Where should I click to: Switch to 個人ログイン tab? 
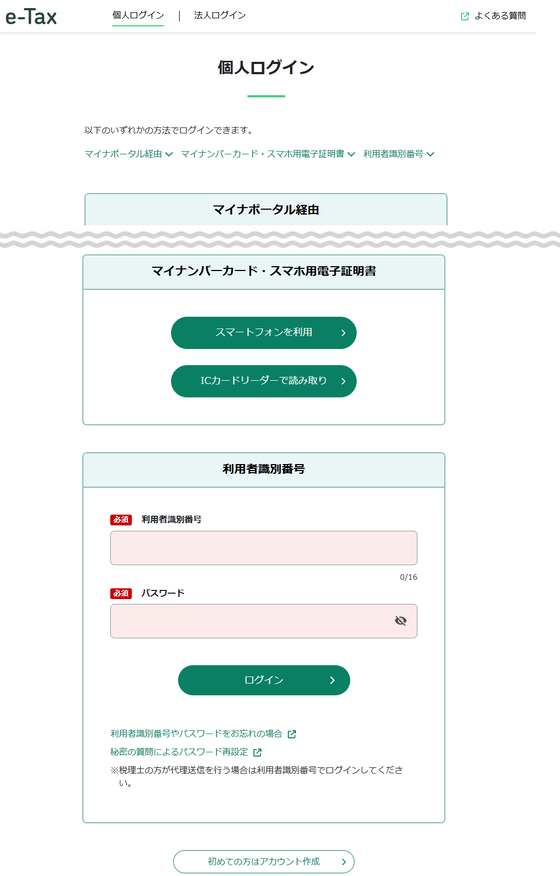coord(138,15)
